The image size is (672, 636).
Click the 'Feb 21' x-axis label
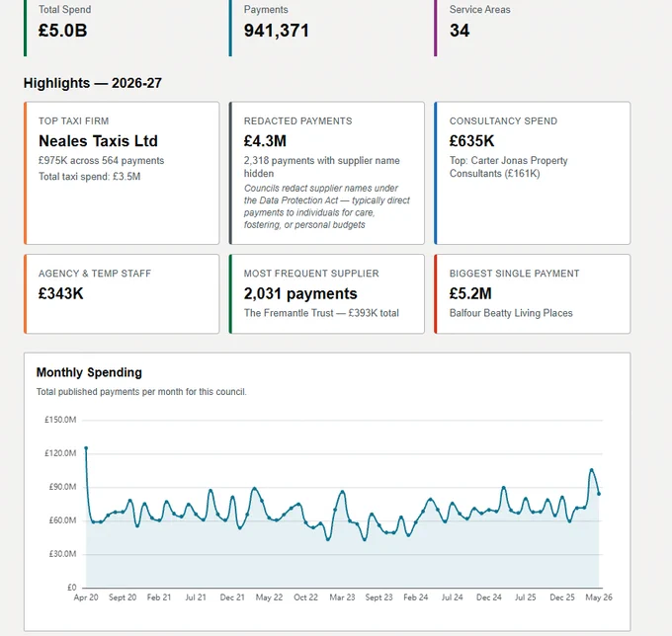tap(159, 597)
